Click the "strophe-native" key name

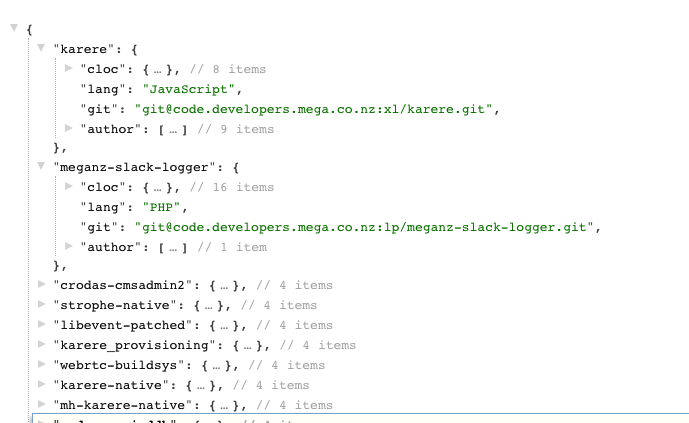(x=115, y=305)
